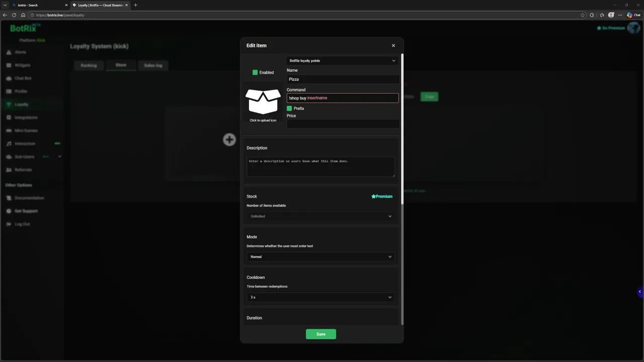Click Get Support in the sidebar
Viewport: 644px width, 362px height.
pyautogui.click(x=26, y=211)
